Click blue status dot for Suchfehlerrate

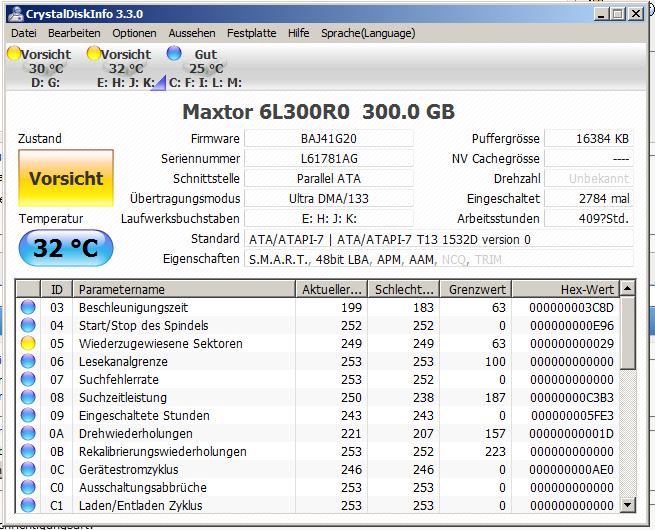pyautogui.click(x=28, y=379)
